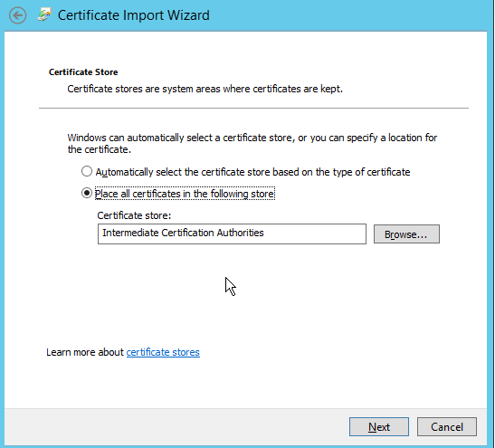Click the 'Windows can automatically select' paragraph
The width and height of the screenshot is (495, 448).
tap(252, 143)
